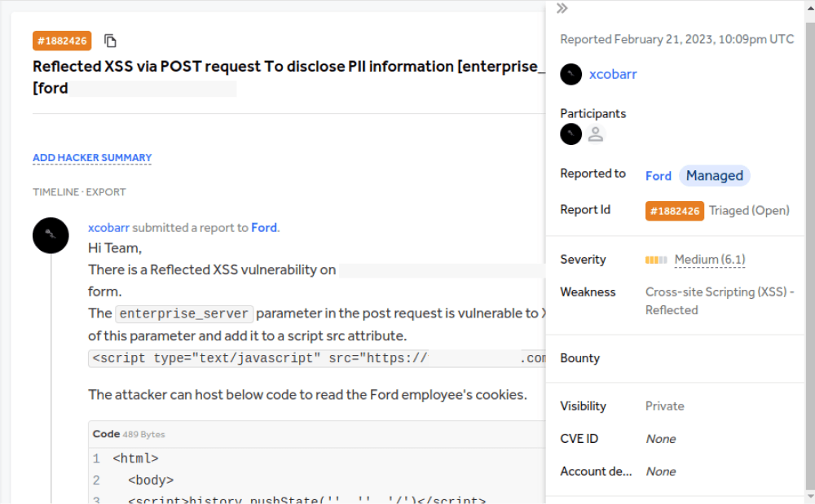Click the Triaged (Open) status text
Image resolution: width=815 pixels, height=504 pixels.
(x=749, y=211)
